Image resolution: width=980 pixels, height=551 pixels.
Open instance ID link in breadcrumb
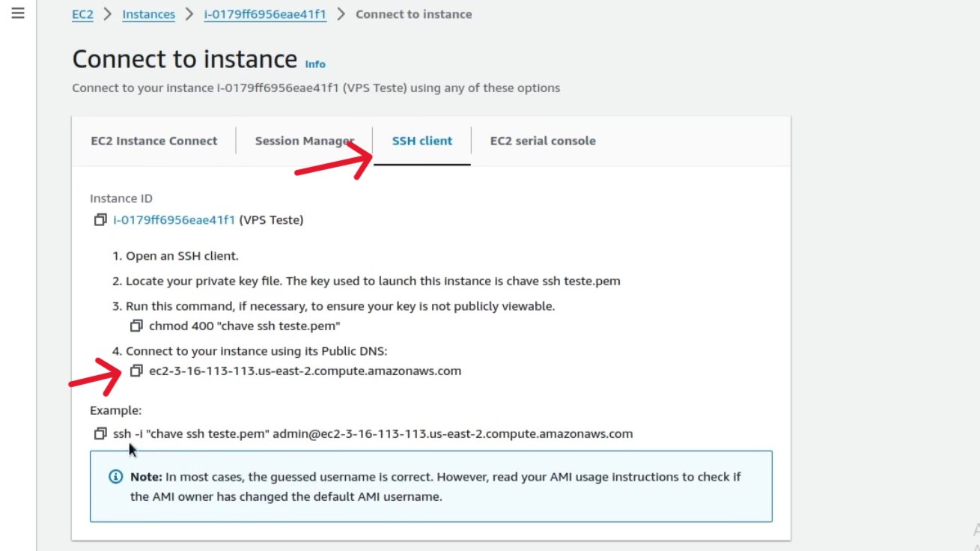[265, 14]
